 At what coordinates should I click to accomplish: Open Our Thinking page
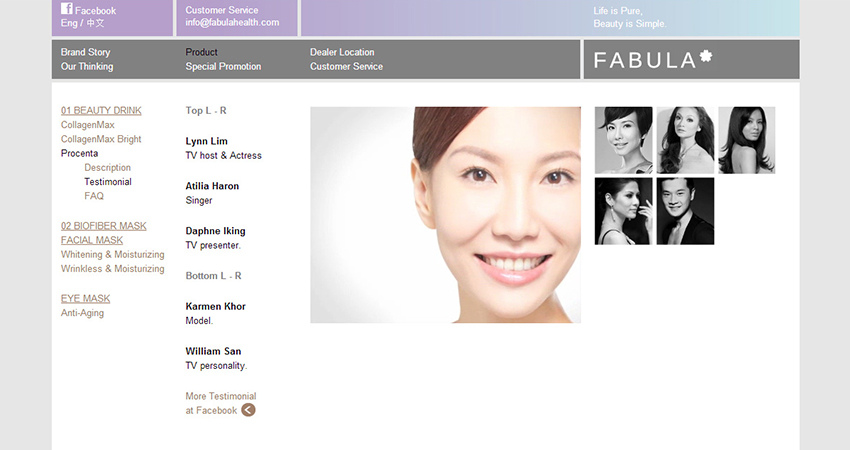point(87,67)
